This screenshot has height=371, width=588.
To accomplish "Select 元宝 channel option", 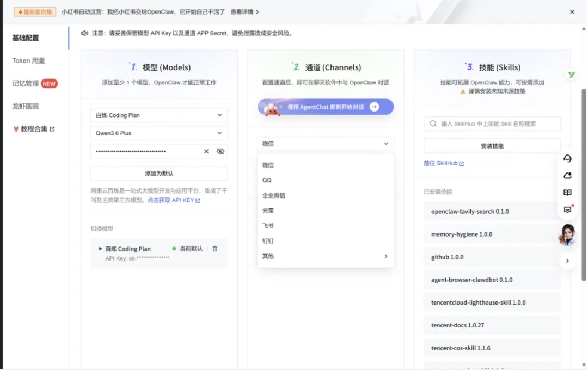I will pyautogui.click(x=326, y=211).
